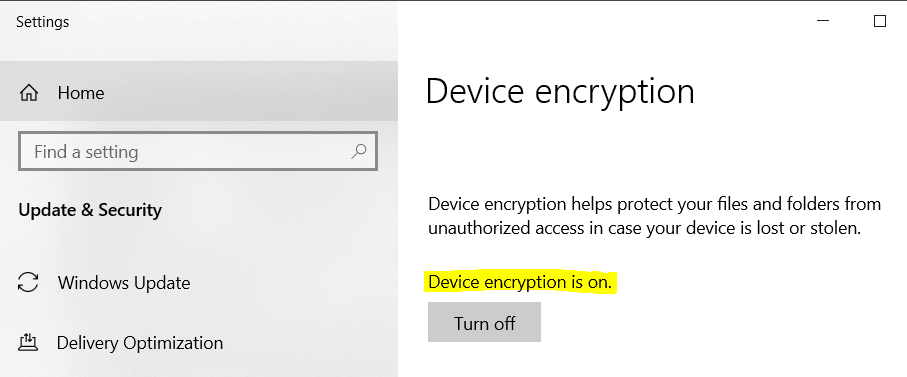The height and width of the screenshot is (377, 907).
Task: Click the Windows Update sync arrows icon
Action: coord(28,283)
